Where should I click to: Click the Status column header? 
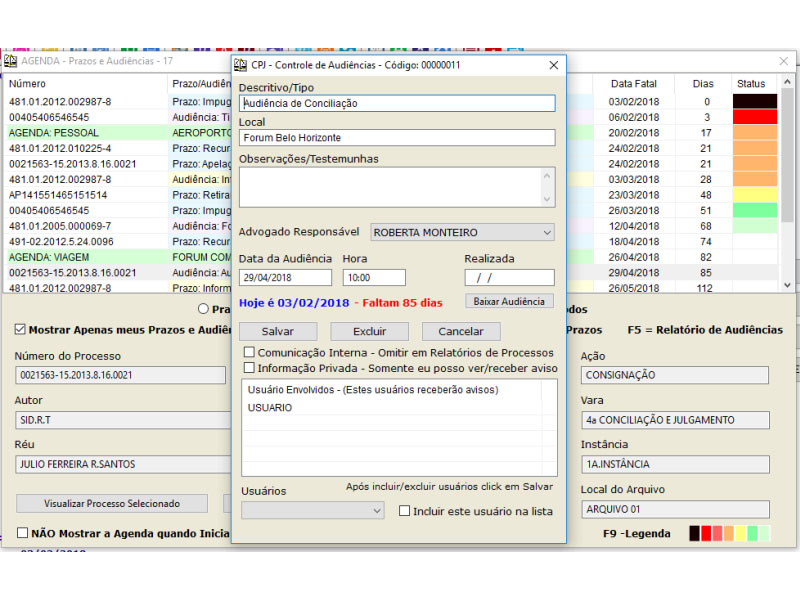point(750,84)
